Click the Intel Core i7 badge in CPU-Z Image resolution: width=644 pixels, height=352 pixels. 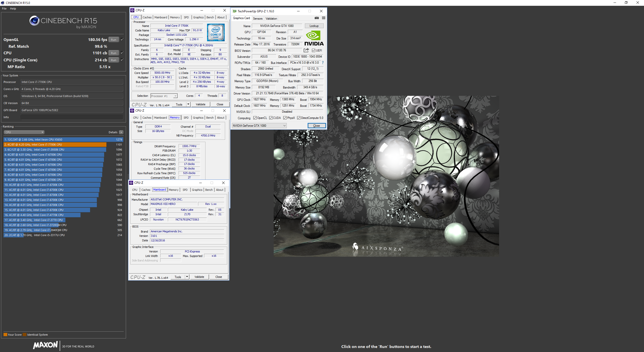[x=216, y=32]
